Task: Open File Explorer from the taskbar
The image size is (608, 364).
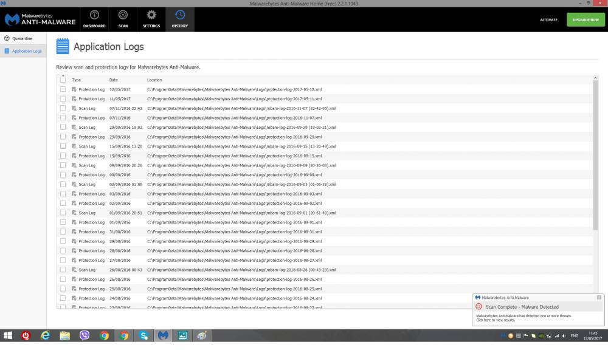Action: click(x=65, y=335)
